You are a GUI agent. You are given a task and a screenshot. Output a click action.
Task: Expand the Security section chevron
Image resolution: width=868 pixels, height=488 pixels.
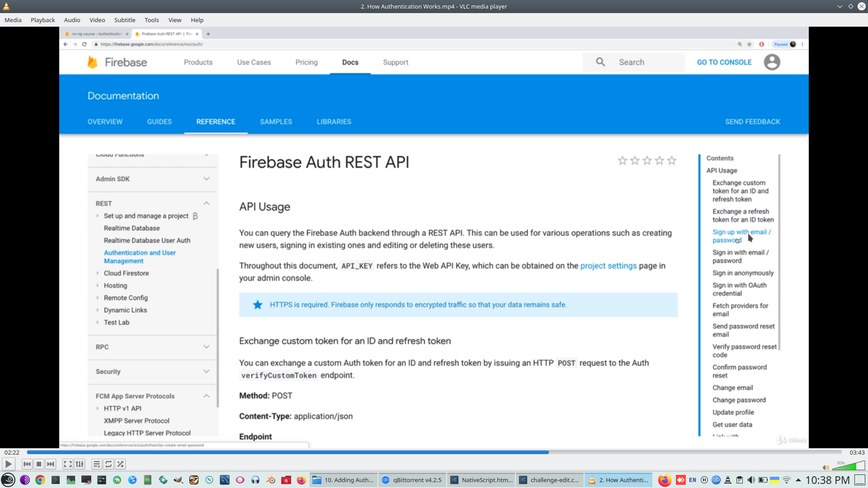pos(206,371)
